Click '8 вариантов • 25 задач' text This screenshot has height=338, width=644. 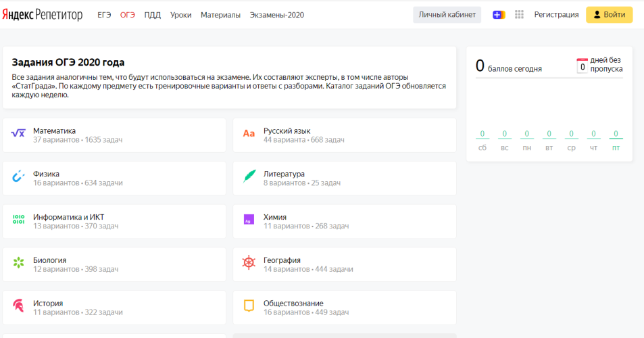[302, 183]
